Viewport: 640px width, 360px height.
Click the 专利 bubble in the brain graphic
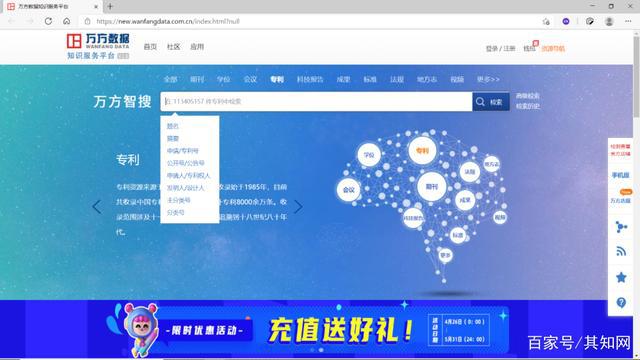(422, 151)
